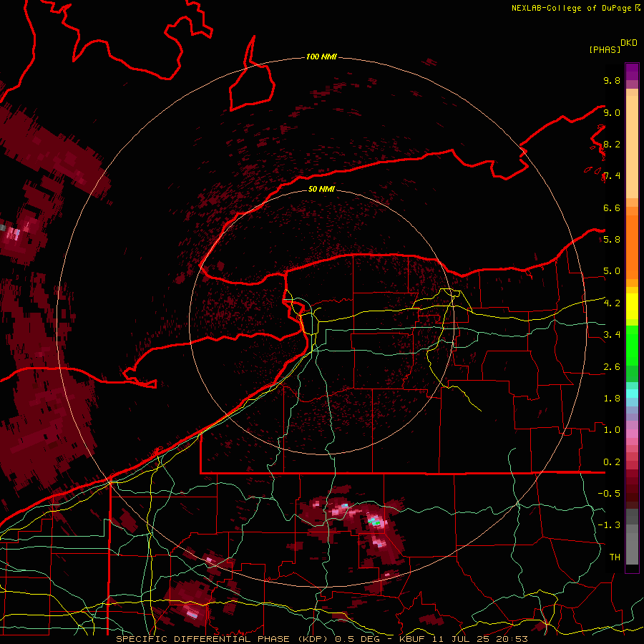Click the DKD units label above the scale

[629, 43]
